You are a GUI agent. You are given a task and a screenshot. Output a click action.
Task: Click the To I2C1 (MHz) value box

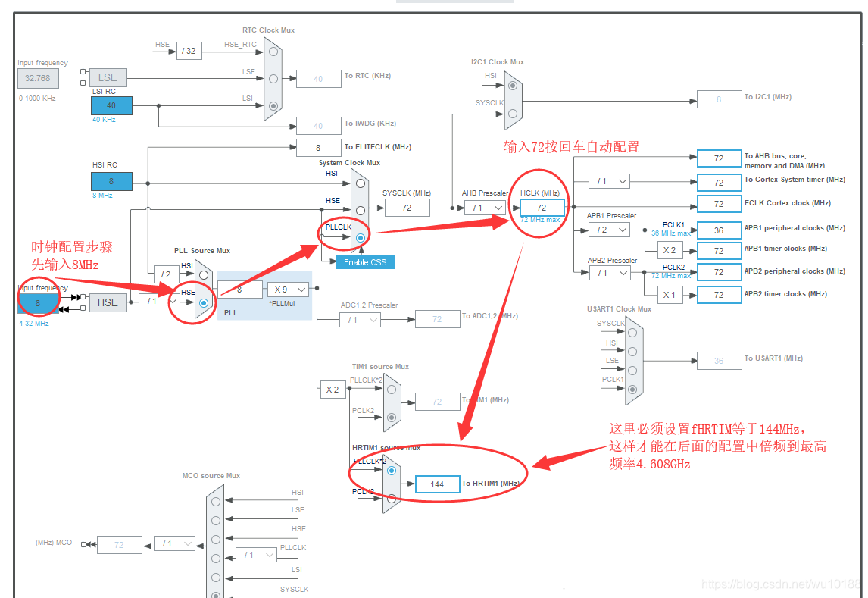pos(719,99)
